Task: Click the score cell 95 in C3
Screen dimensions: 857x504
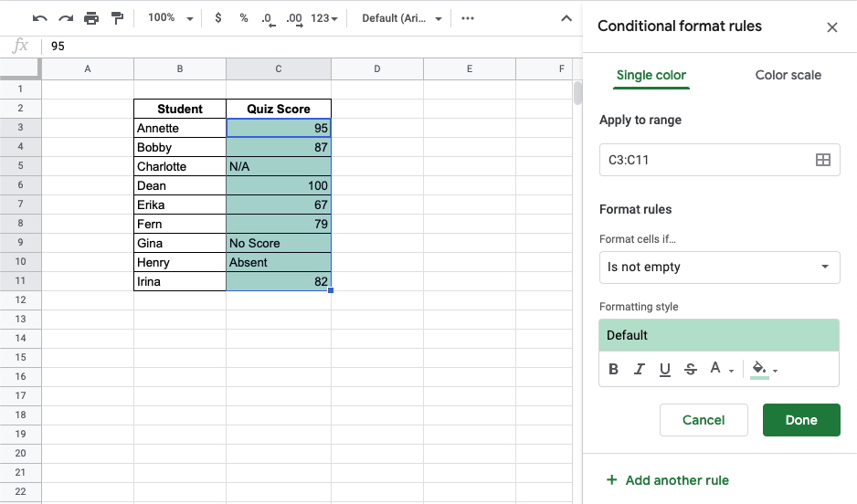Action: pos(278,128)
